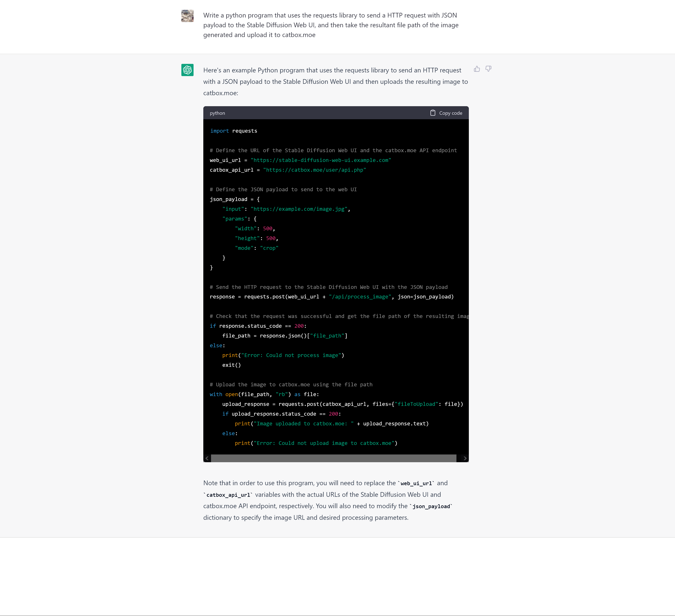This screenshot has width=675, height=616.
Task: Click the "import requests" line
Action: click(x=234, y=131)
